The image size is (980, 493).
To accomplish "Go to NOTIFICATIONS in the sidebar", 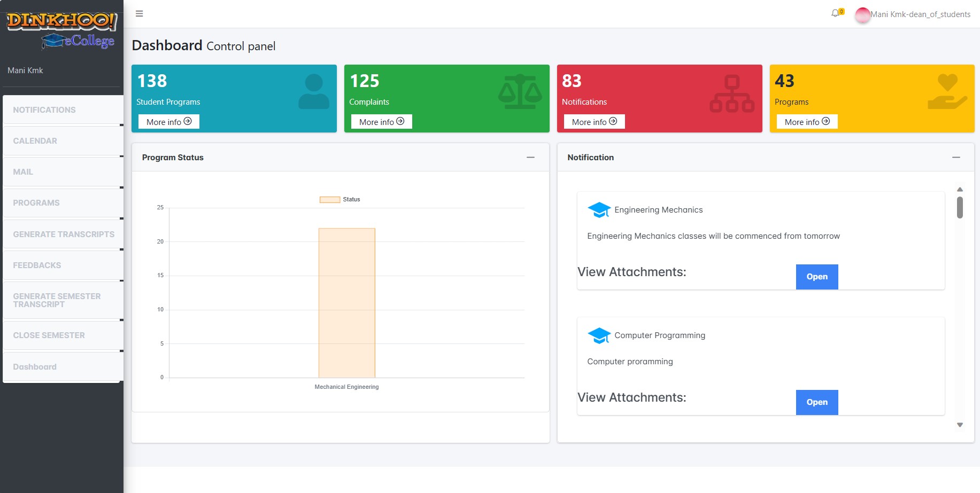I will point(63,110).
